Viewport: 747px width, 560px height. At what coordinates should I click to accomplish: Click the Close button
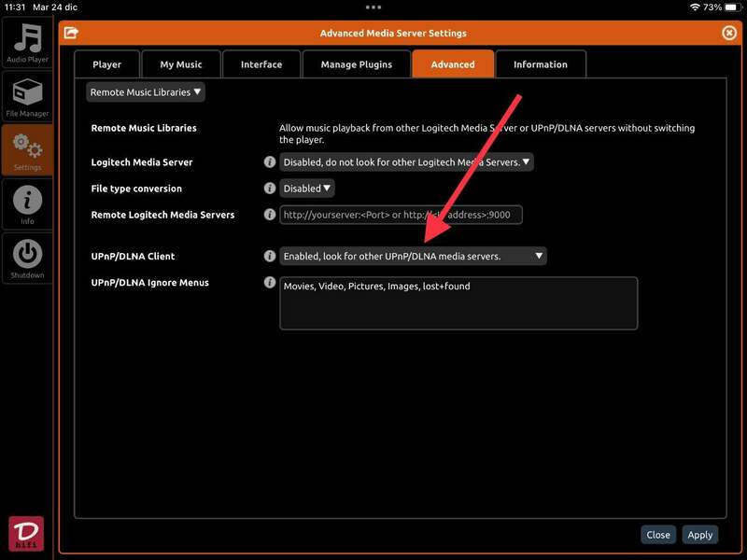pos(657,535)
